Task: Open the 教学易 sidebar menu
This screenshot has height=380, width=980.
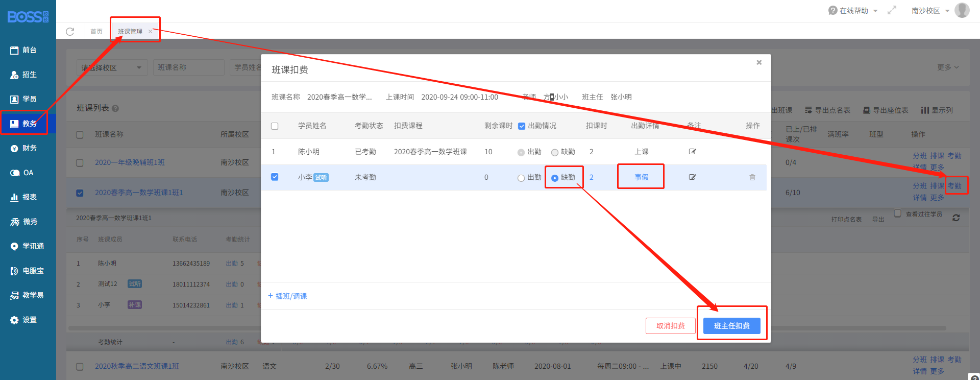Action: [28, 295]
